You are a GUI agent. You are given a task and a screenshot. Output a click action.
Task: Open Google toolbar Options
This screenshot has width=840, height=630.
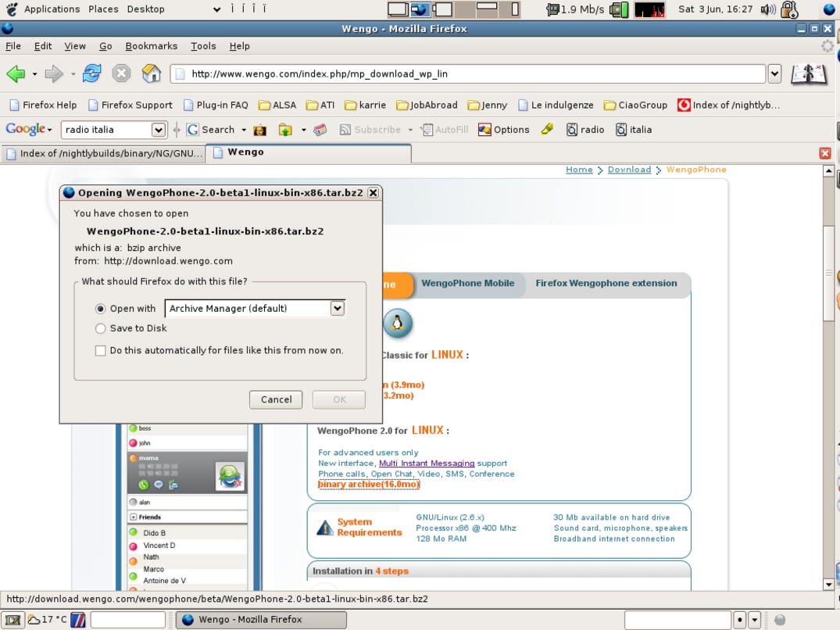[x=503, y=130]
